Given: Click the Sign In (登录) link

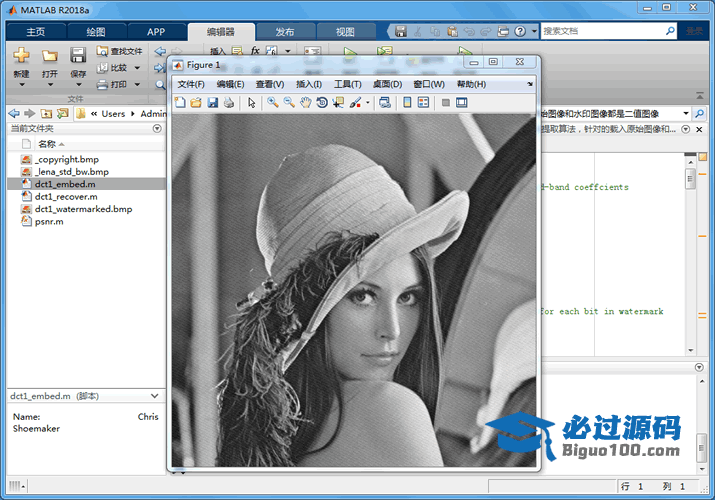Looking at the screenshot, I should [x=694, y=31].
